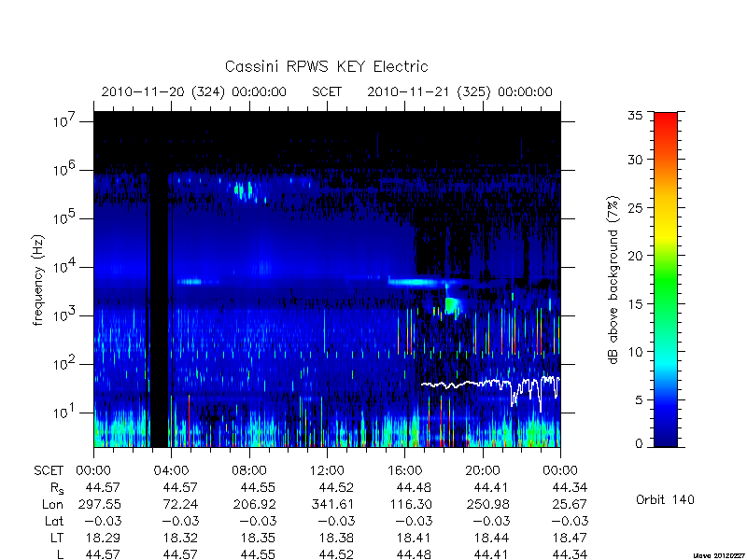Click the 'LT' row label
The image size is (747, 560).
click(57, 539)
